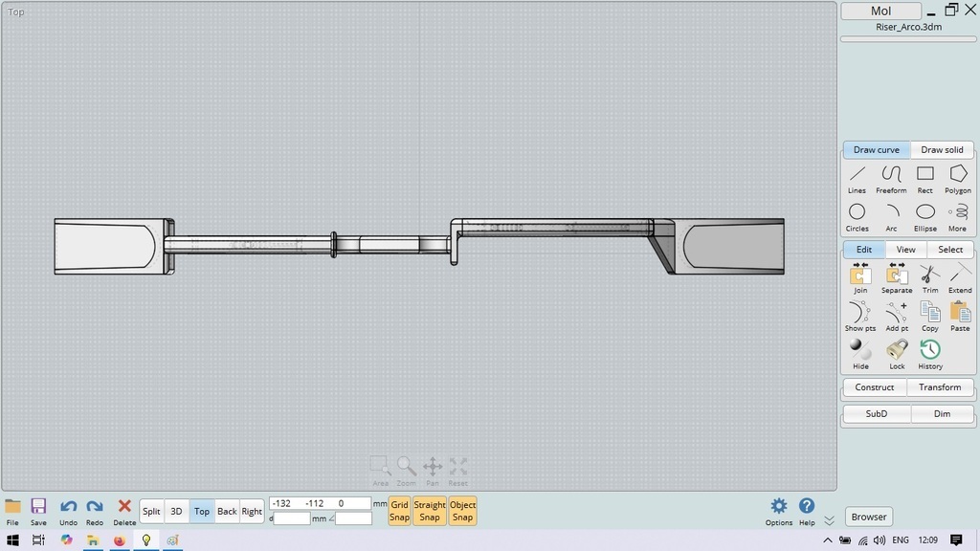Undo the last action
This screenshot has width=980, height=551.
[x=68, y=512]
